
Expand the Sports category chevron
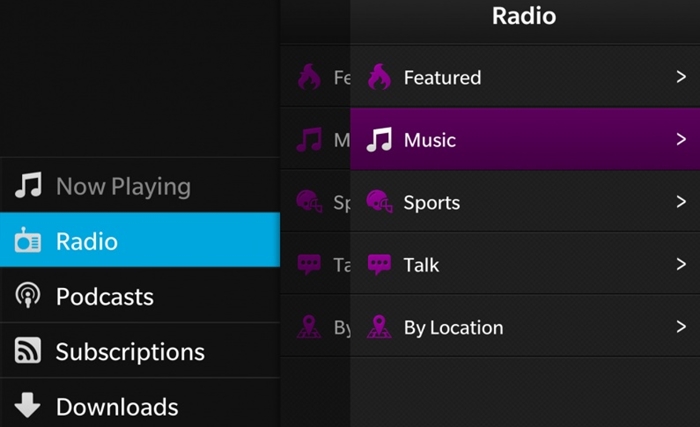(681, 202)
